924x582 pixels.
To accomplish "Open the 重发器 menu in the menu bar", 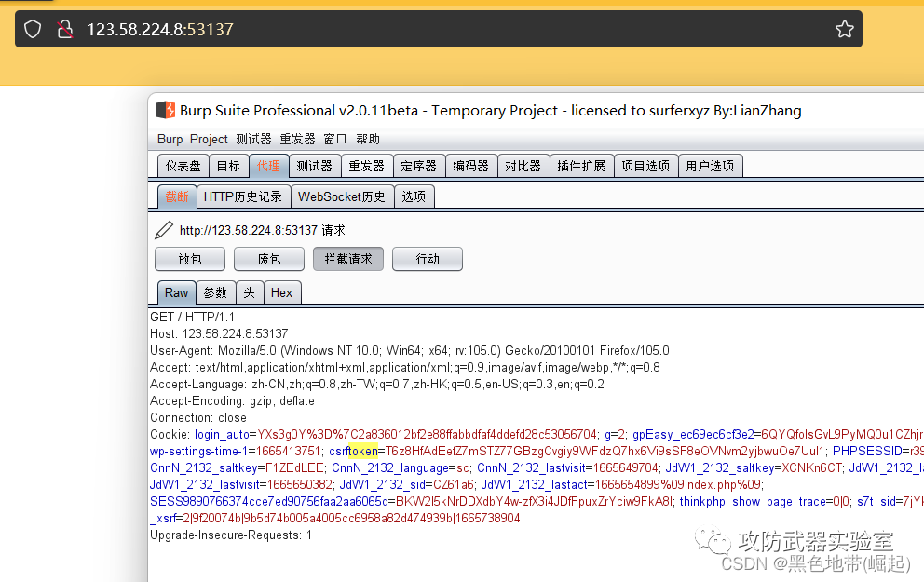I will pos(297,139).
